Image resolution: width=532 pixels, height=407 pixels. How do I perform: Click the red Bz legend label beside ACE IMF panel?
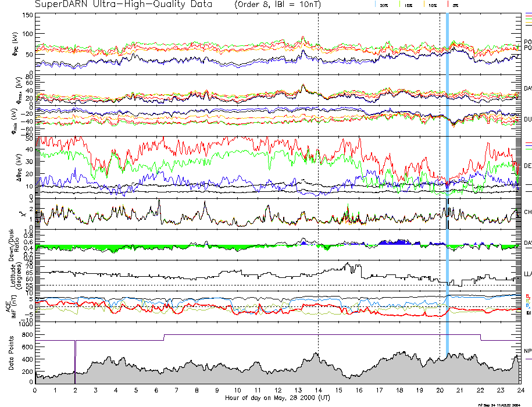click(x=529, y=296)
